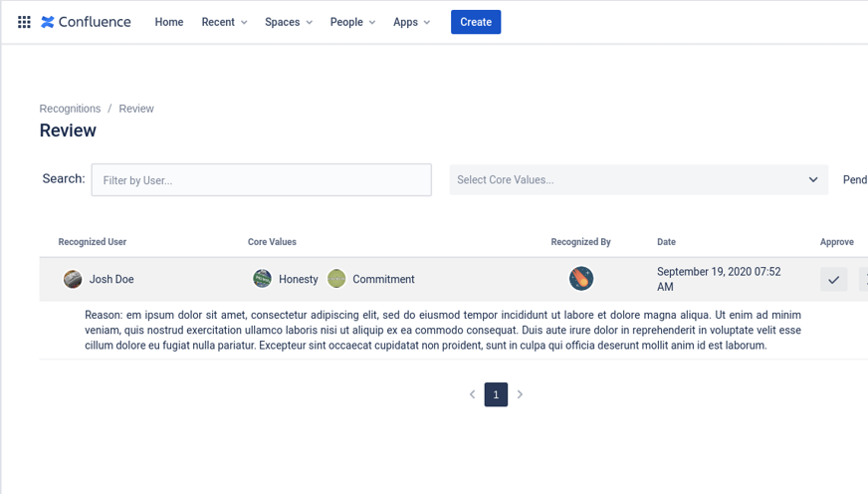
Task: Click the Review breadcrumb link
Action: click(136, 109)
